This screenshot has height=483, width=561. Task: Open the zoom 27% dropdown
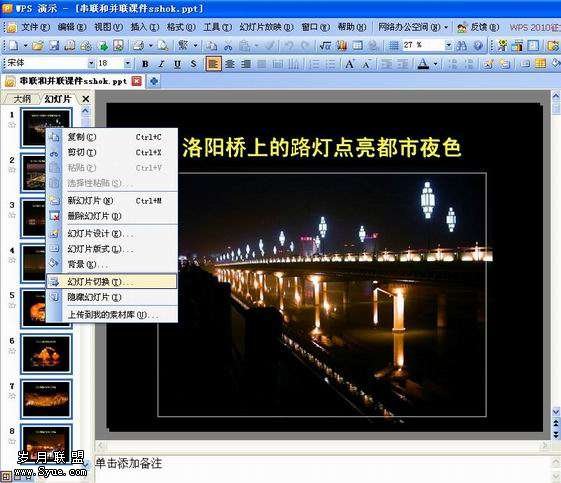coord(448,45)
